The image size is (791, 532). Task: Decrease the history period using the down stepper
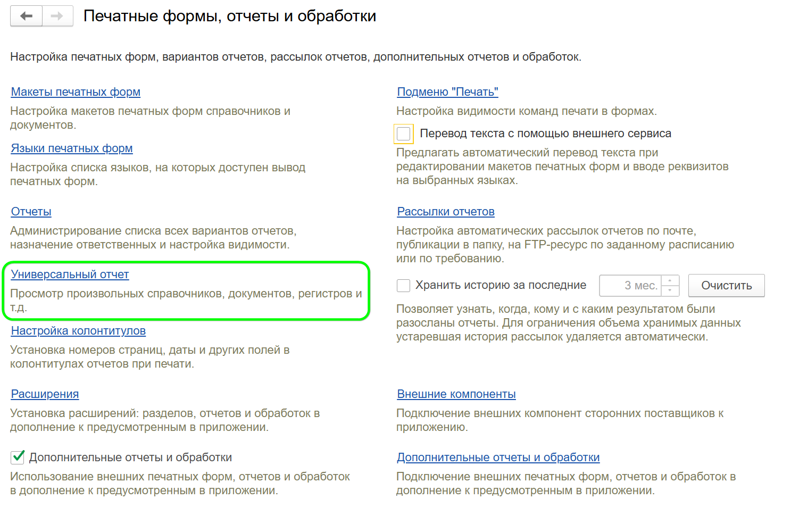coord(671,289)
